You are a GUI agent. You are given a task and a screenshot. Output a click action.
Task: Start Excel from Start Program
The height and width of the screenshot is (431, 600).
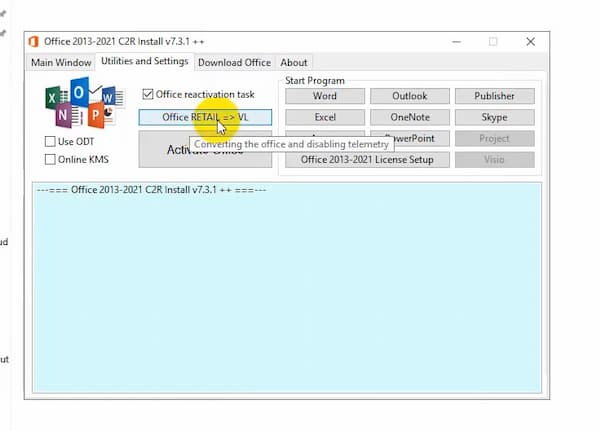(x=325, y=117)
